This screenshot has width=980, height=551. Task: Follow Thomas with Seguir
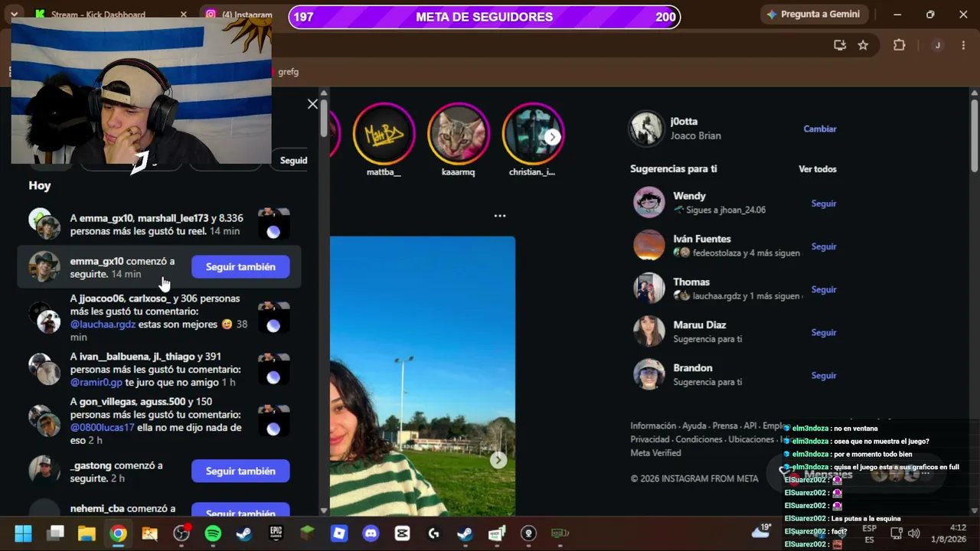tap(824, 289)
